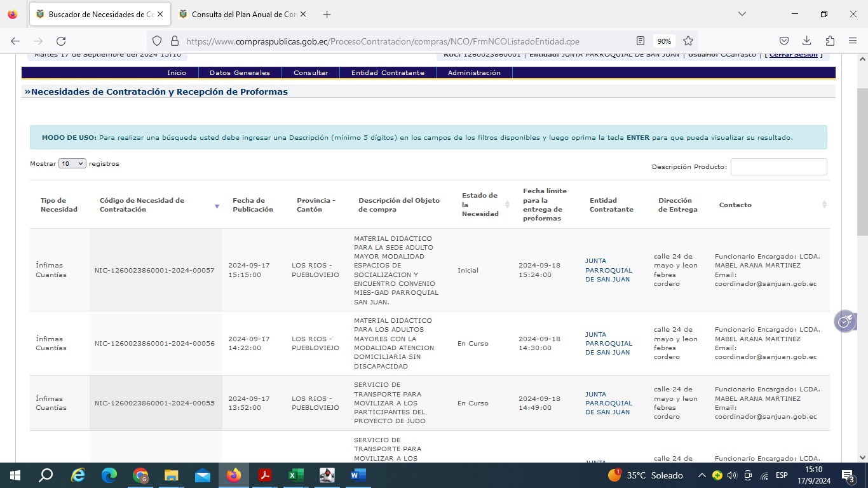Open the Firefox extensions puzzle icon
Screen dimensions: 868x488
[x=830, y=41]
